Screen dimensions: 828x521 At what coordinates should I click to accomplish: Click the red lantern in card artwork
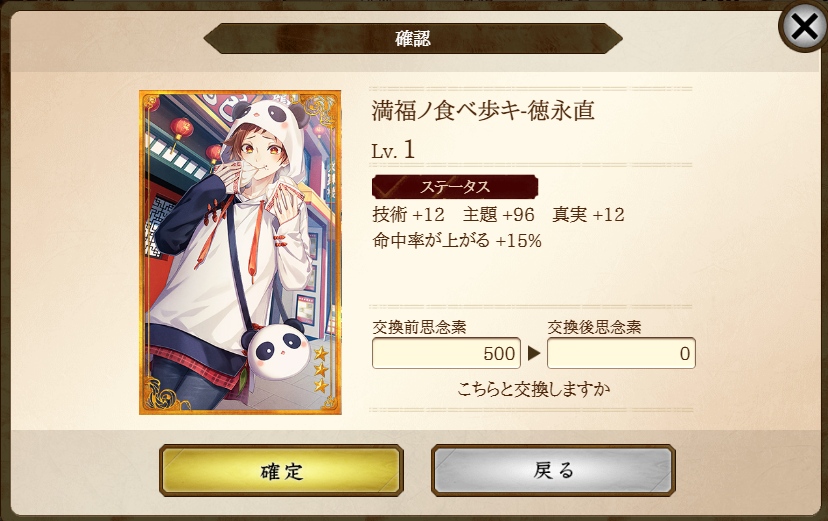(181, 128)
